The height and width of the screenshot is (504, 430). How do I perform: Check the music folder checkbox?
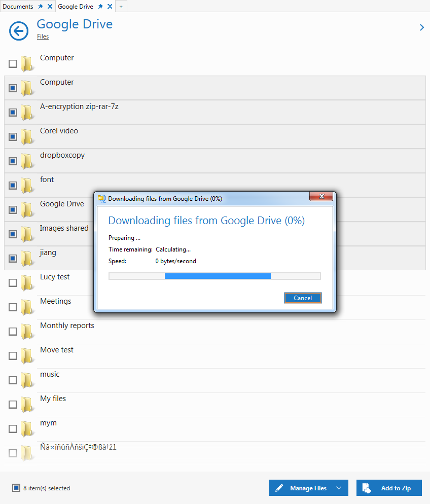pyautogui.click(x=13, y=380)
